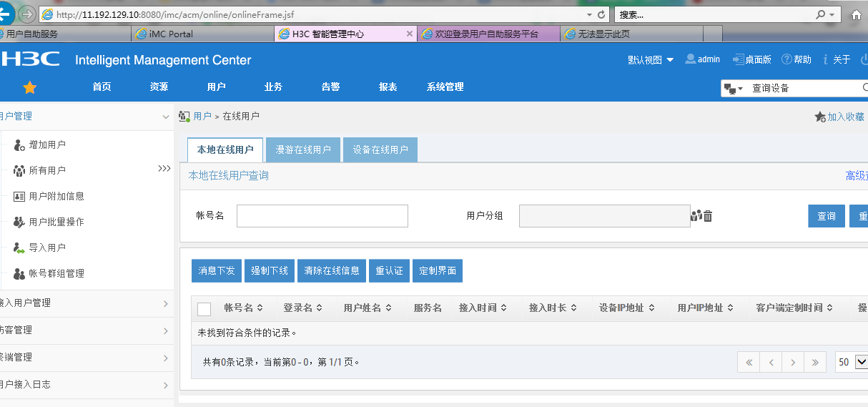
Task: Click the 帐号群组管理 sidebar icon
Action: [19, 273]
